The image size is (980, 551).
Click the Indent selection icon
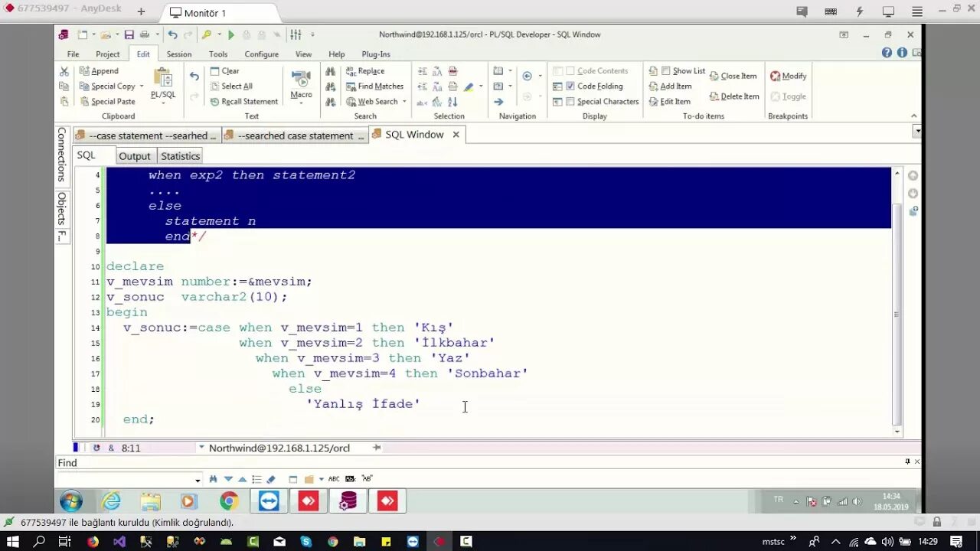423,71
